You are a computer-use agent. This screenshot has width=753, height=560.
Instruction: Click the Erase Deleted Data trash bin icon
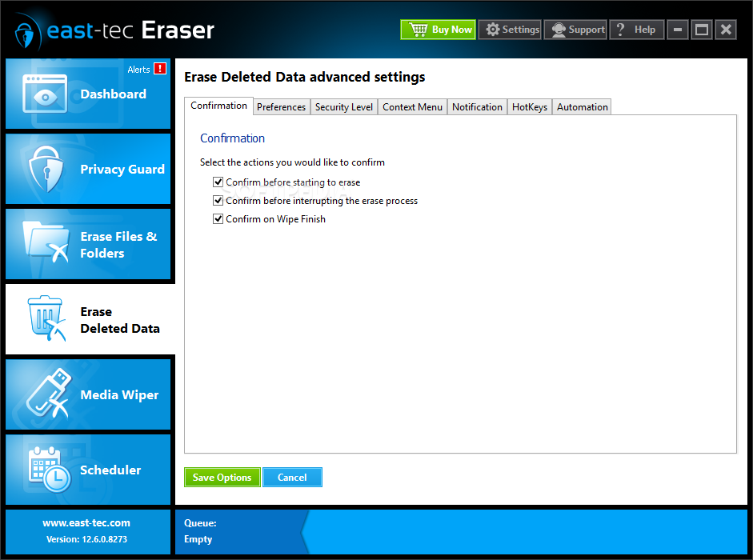46,318
